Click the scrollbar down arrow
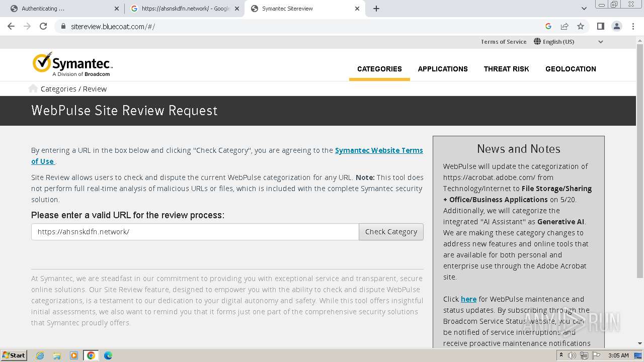644x362 pixels. coord(640,343)
